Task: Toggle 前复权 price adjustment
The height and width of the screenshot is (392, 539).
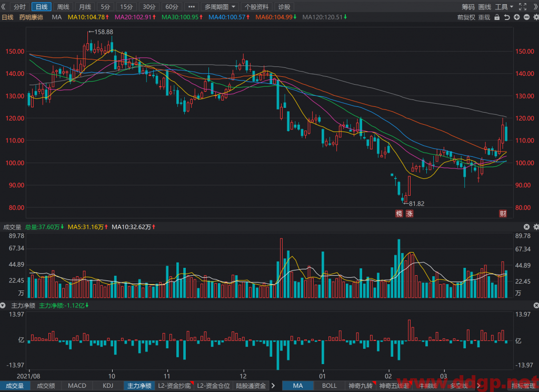Action: [466, 17]
